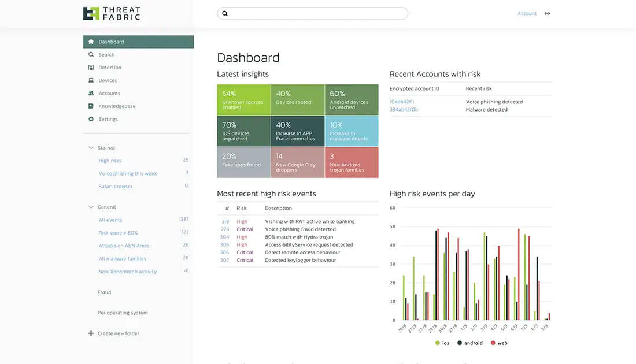The width and height of the screenshot is (636, 364).
Task: Go to Detection section
Action: [x=109, y=68]
